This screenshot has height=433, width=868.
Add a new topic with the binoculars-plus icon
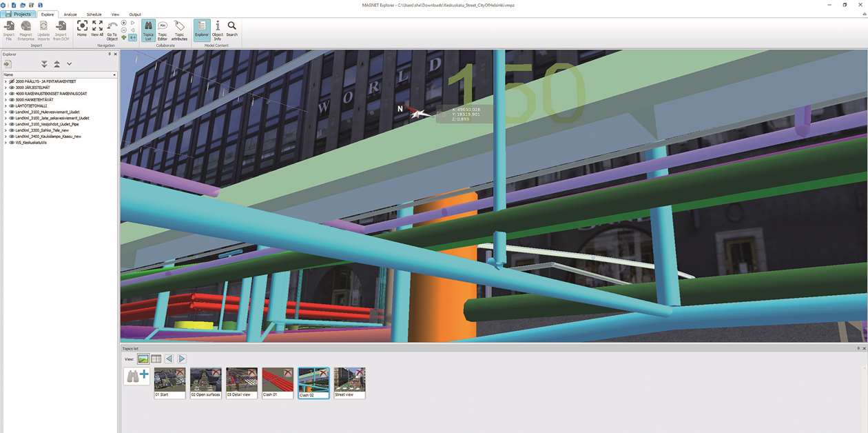coord(137,375)
